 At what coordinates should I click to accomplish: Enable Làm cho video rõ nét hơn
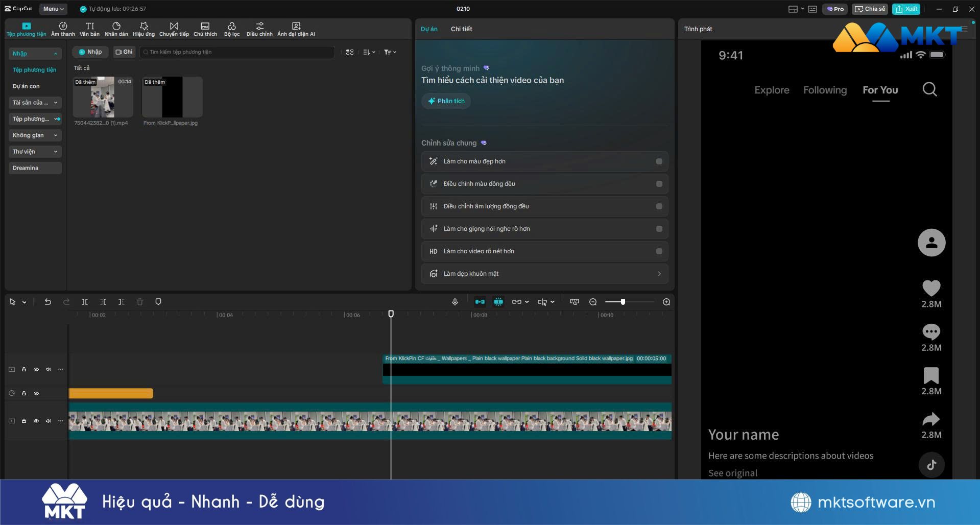pyautogui.click(x=659, y=251)
